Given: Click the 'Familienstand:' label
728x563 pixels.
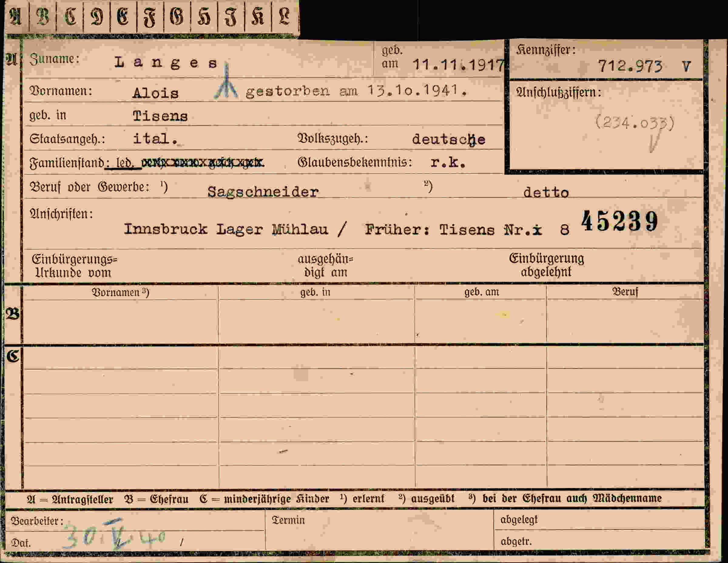Looking at the screenshot, I should click(69, 163).
